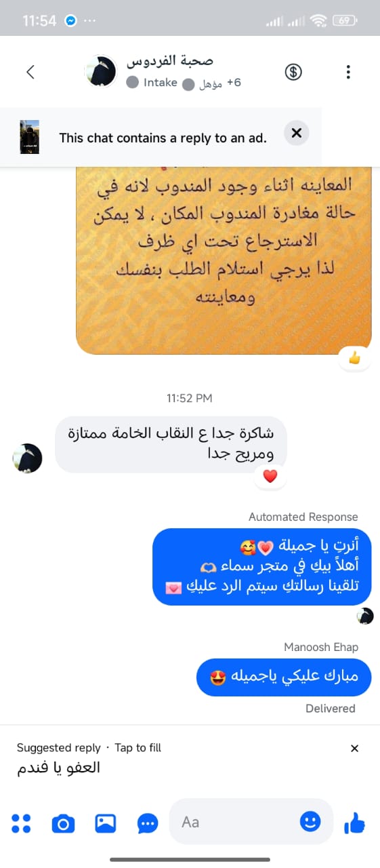380x868 pixels.
Task: Select the Automated Response message bubble
Action: [262, 567]
